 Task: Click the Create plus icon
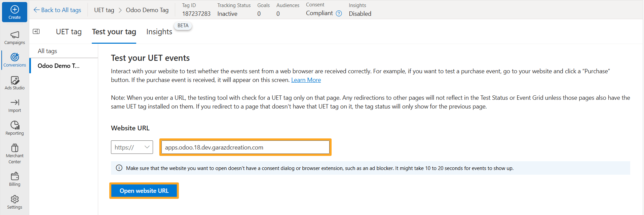point(14,10)
